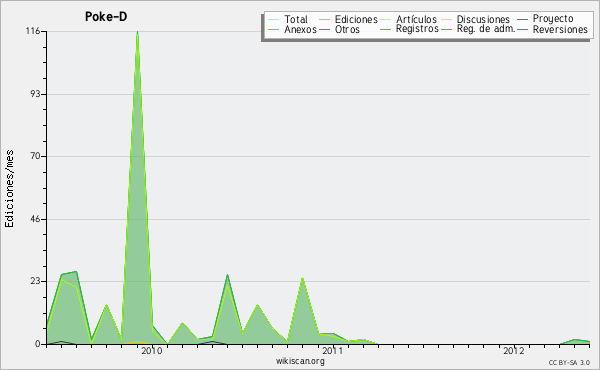Click the 2010 x-axis label
Image resolution: width=600 pixels, height=370 pixels.
click(x=152, y=350)
